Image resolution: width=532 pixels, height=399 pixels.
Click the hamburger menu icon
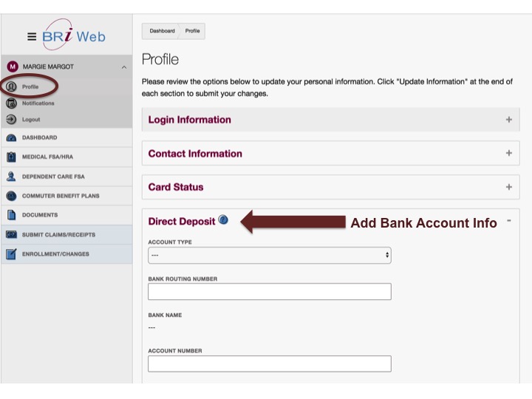point(32,36)
